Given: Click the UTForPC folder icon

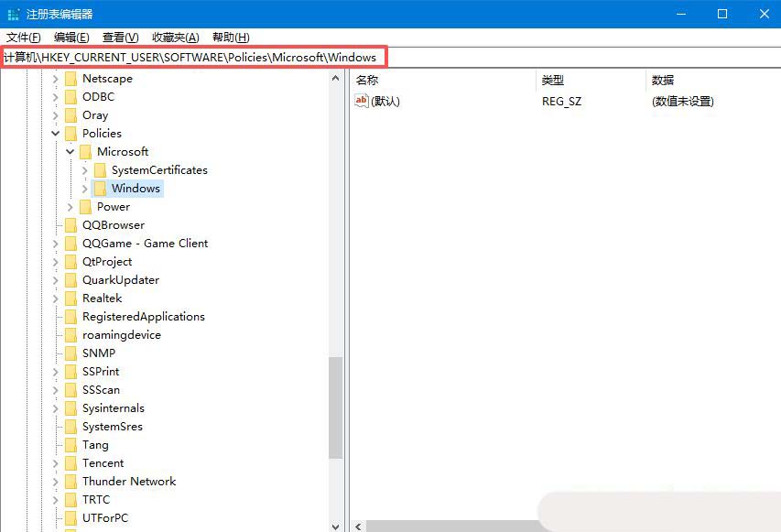Looking at the screenshot, I should [71, 518].
